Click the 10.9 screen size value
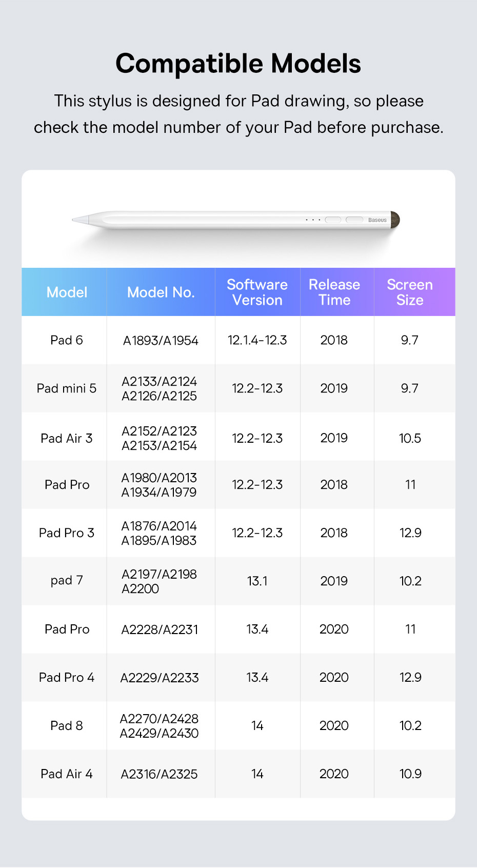477x868 pixels. pyautogui.click(x=410, y=774)
